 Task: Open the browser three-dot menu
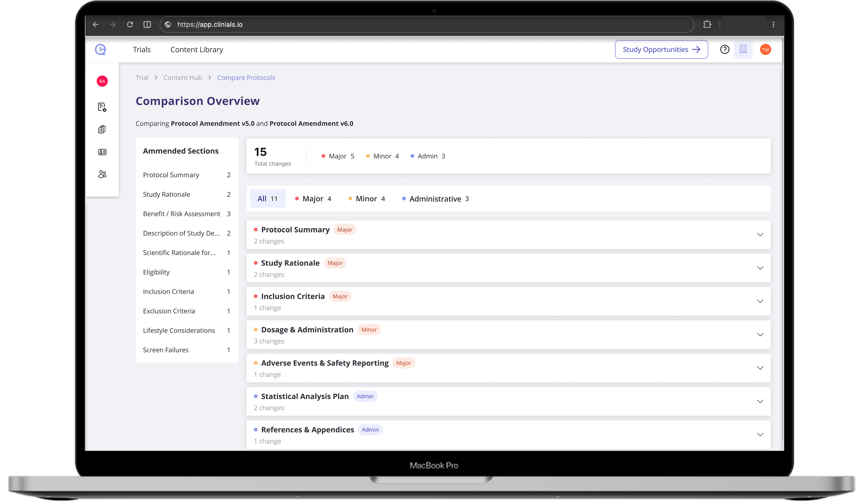(773, 25)
